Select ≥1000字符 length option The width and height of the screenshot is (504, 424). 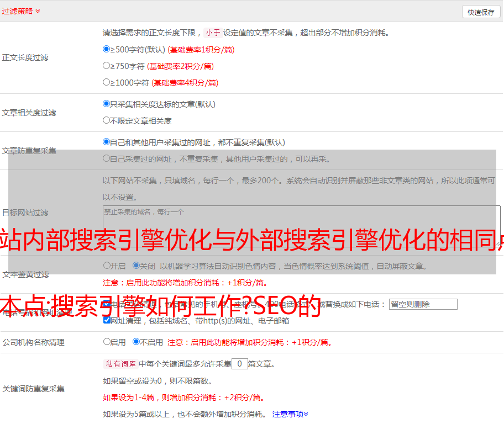coord(106,82)
